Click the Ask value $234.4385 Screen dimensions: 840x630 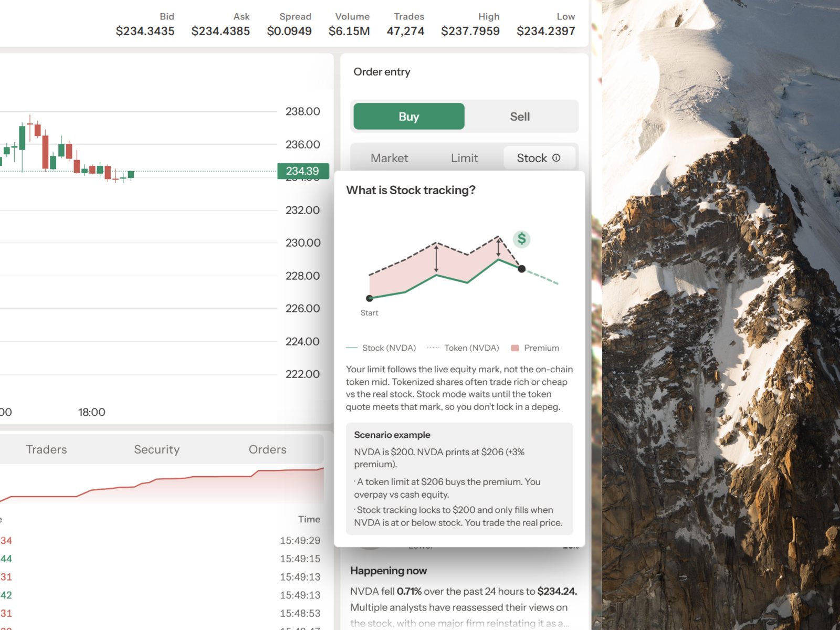220,31
